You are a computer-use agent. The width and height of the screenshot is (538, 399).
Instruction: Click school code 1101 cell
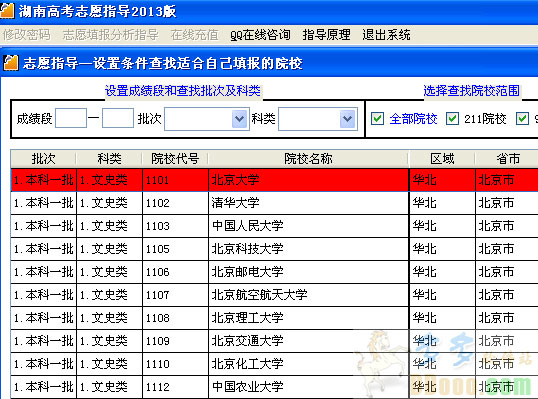(175, 180)
